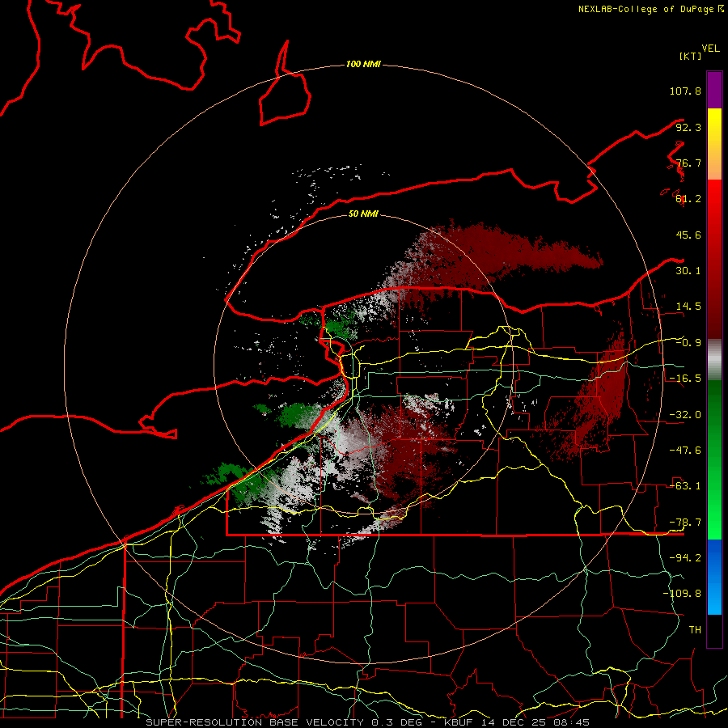Image resolution: width=728 pixels, height=728 pixels.
Task: Select the -94.2 scale value
Action: coord(685,558)
